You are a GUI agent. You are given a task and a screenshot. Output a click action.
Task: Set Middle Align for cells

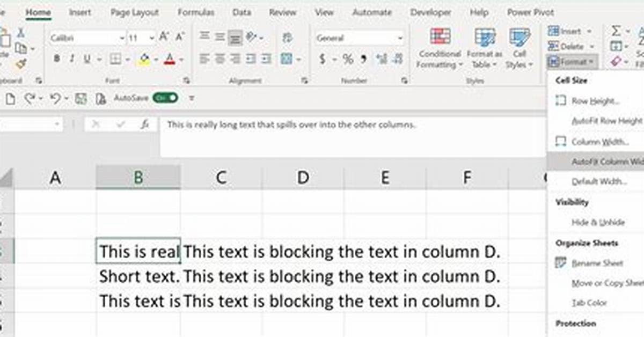[x=219, y=37]
